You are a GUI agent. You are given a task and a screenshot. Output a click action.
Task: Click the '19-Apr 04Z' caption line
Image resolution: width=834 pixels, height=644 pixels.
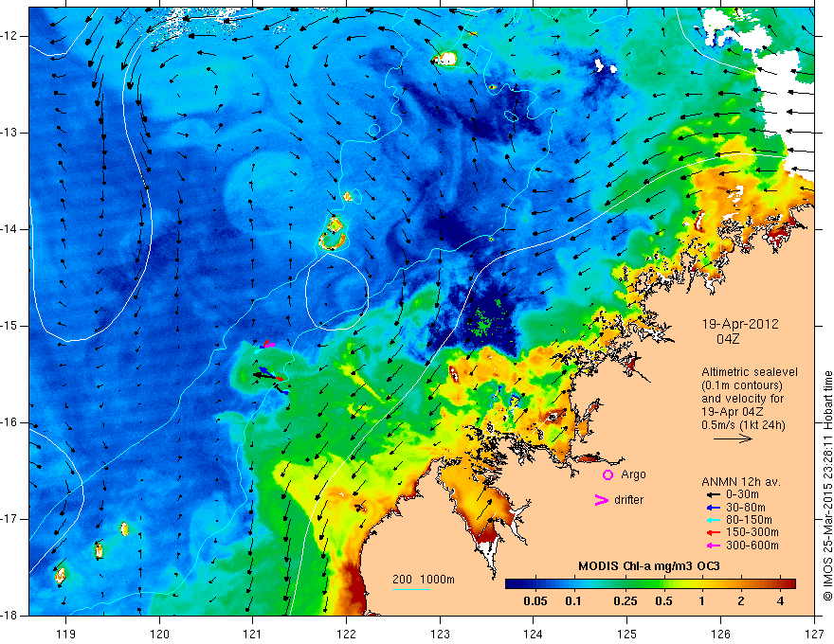(x=733, y=411)
